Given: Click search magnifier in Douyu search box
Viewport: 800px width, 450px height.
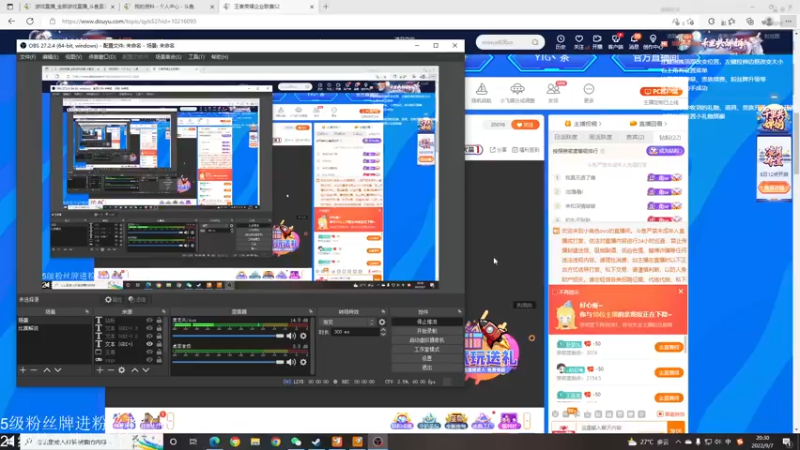Looking at the screenshot, I should pyautogui.click(x=535, y=42).
